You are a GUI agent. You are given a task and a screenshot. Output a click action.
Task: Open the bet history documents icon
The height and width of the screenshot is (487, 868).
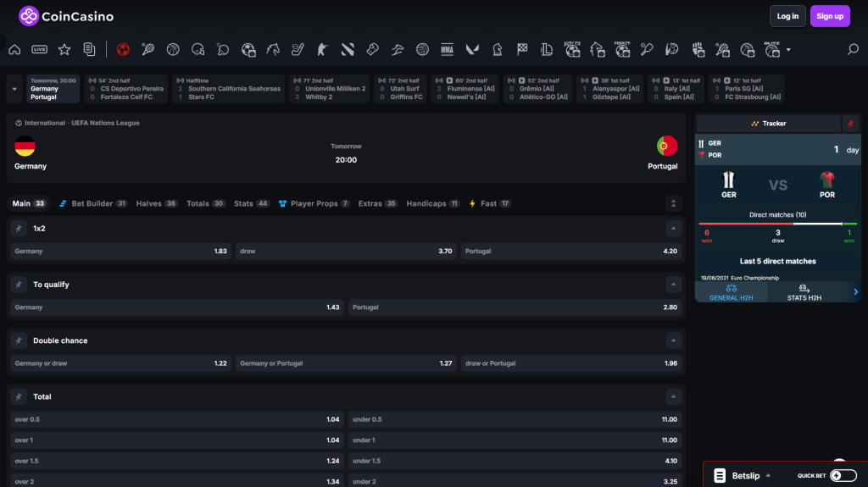point(89,50)
